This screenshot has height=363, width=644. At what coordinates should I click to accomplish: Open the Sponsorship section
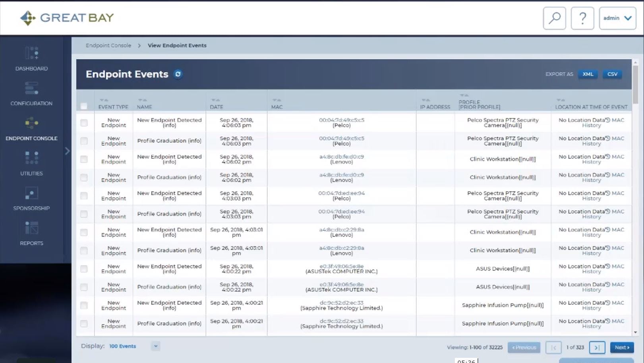pos(31,199)
